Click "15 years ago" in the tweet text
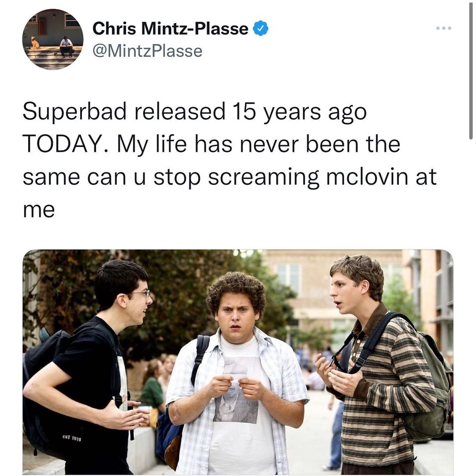476x476 pixels. point(300,112)
